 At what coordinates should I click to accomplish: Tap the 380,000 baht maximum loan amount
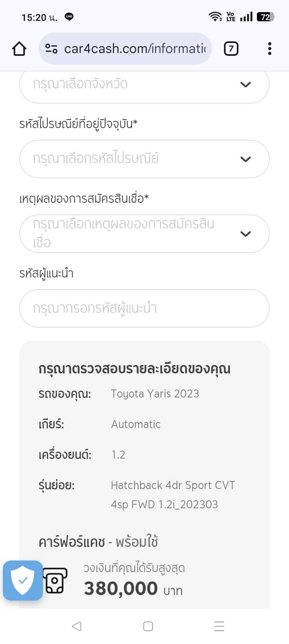121,589
